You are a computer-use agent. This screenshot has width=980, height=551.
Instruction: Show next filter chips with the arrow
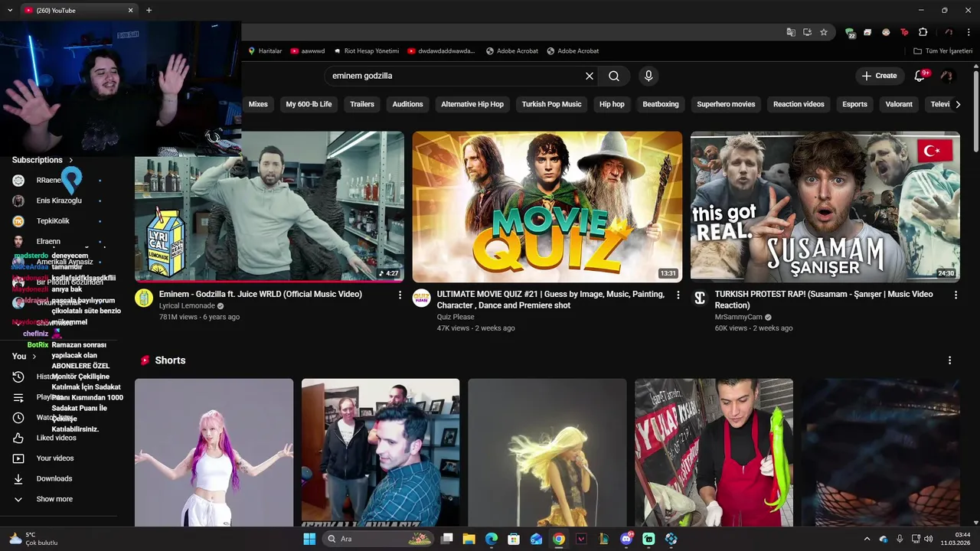958,104
